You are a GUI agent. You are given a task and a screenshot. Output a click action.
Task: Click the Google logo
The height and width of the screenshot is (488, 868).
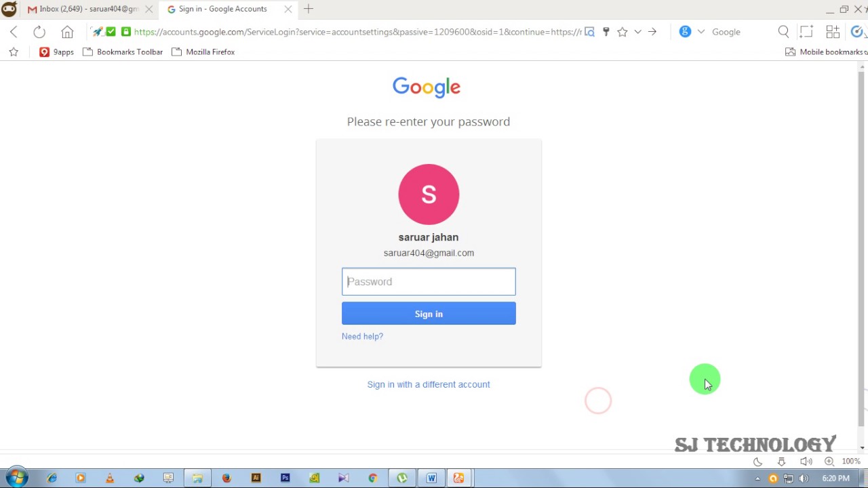[x=427, y=87]
